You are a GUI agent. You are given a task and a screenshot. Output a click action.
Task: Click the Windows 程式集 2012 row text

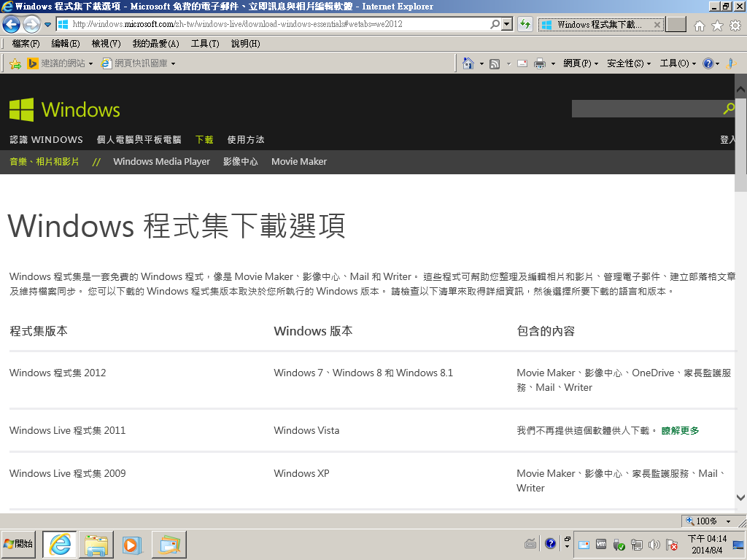(x=58, y=373)
